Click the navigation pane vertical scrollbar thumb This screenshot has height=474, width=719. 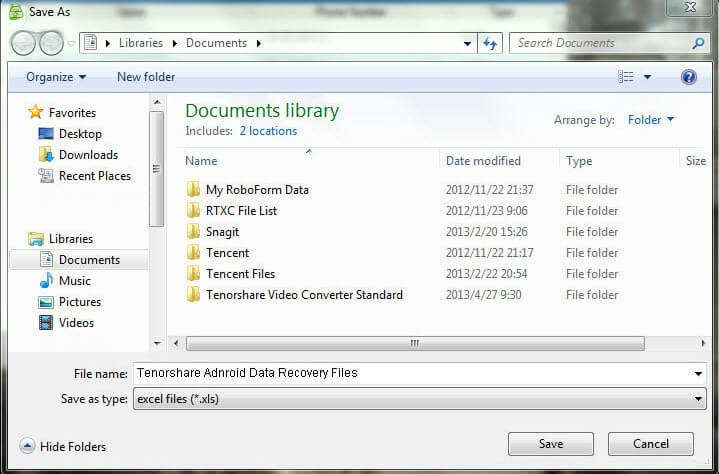point(156,169)
